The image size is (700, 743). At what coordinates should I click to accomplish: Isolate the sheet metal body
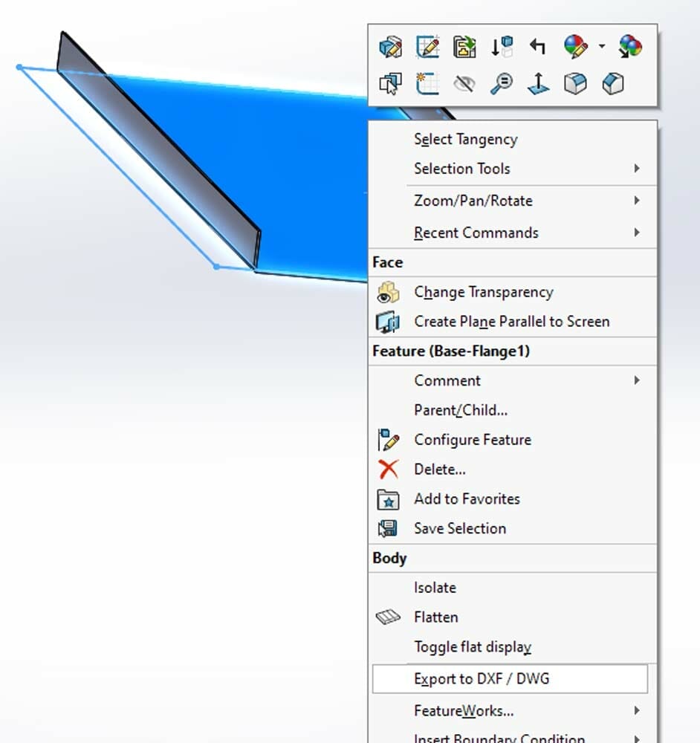(x=435, y=587)
